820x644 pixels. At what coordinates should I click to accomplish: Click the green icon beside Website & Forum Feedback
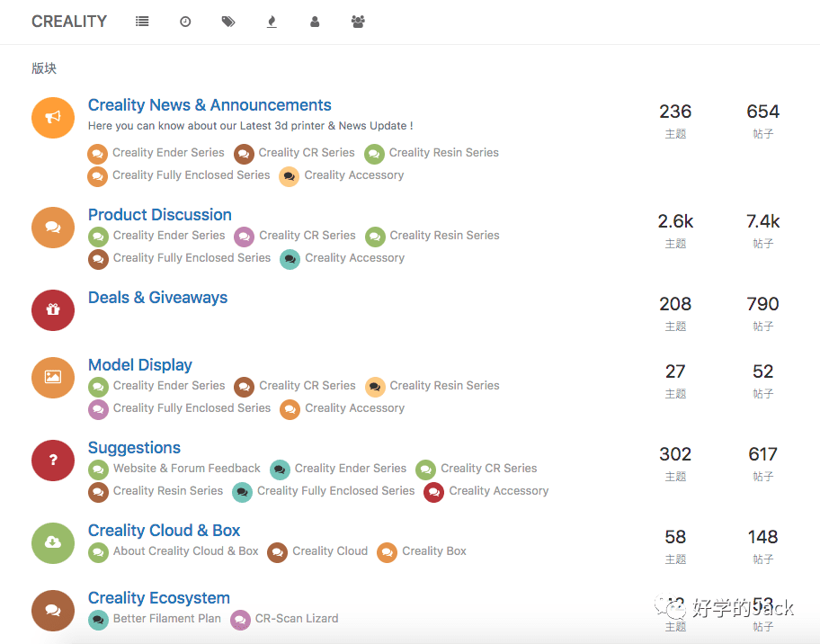point(98,470)
